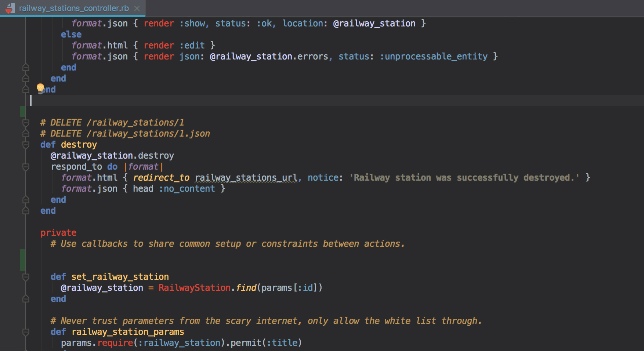Click the green VCS change marker above DELETE comments
The height and width of the screenshot is (351, 644).
[x=23, y=111]
